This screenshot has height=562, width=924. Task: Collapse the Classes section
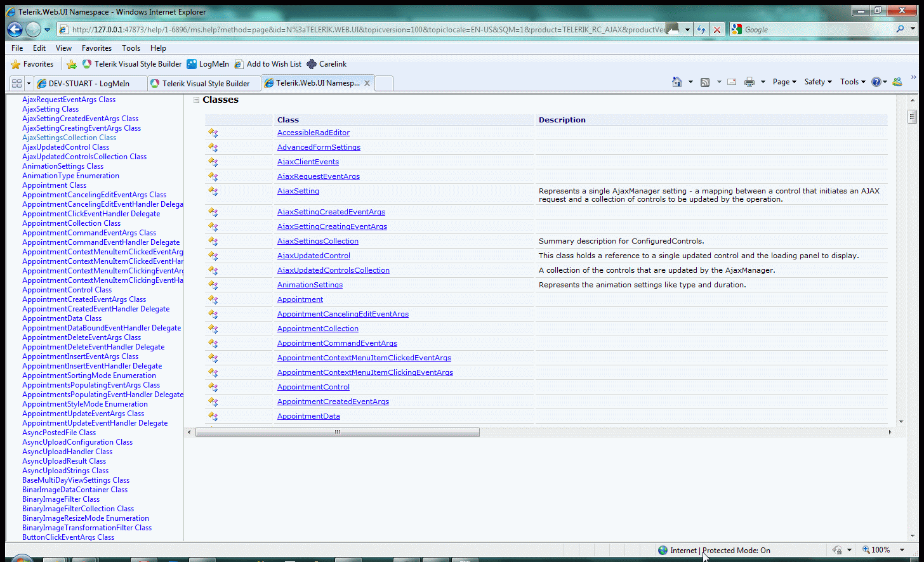[x=197, y=100]
